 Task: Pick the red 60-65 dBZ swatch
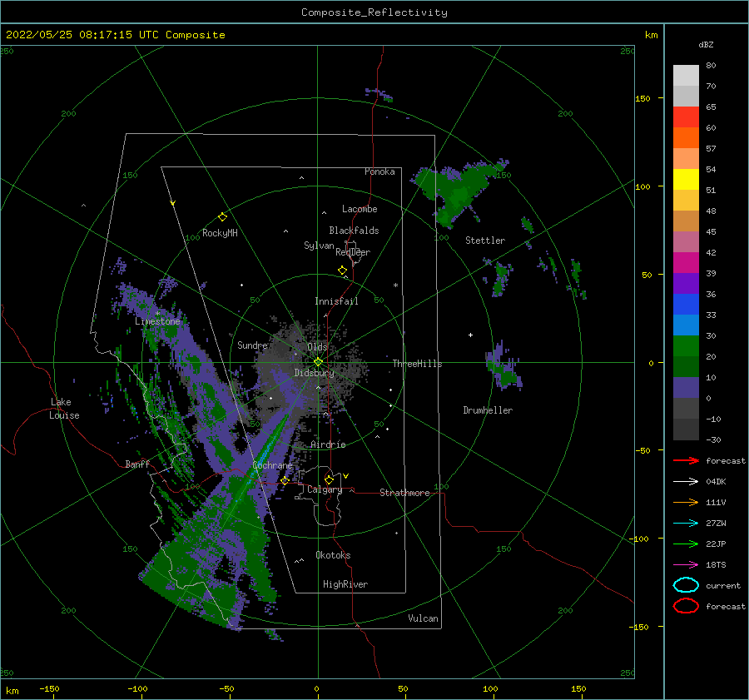(x=686, y=117)
